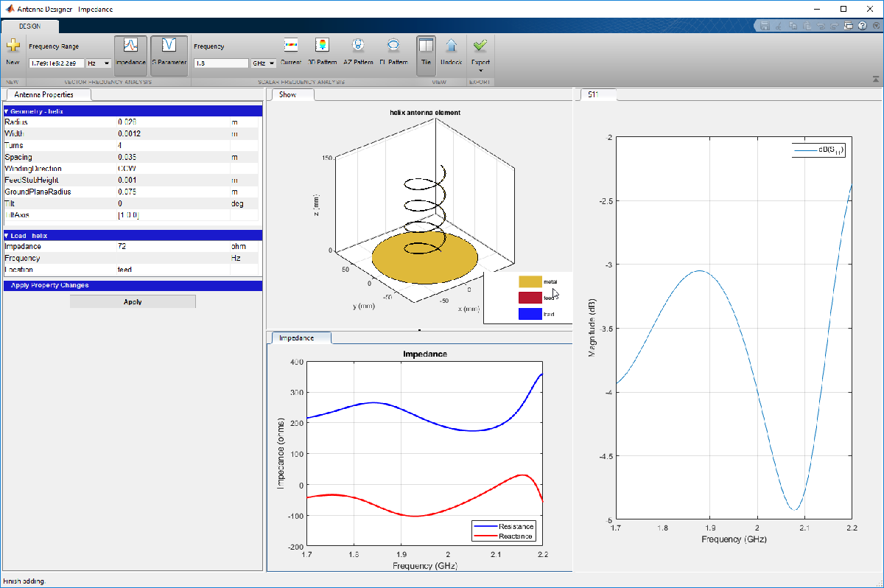Minimize the toolstrip with the collapse arrow
Screen dimensions: 884x588
click(875, 78)
